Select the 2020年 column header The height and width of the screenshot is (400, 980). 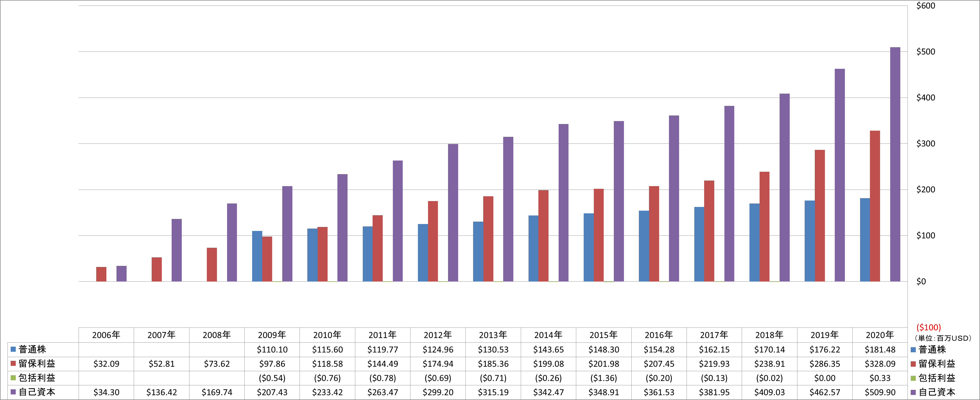(x=880, y=335)
